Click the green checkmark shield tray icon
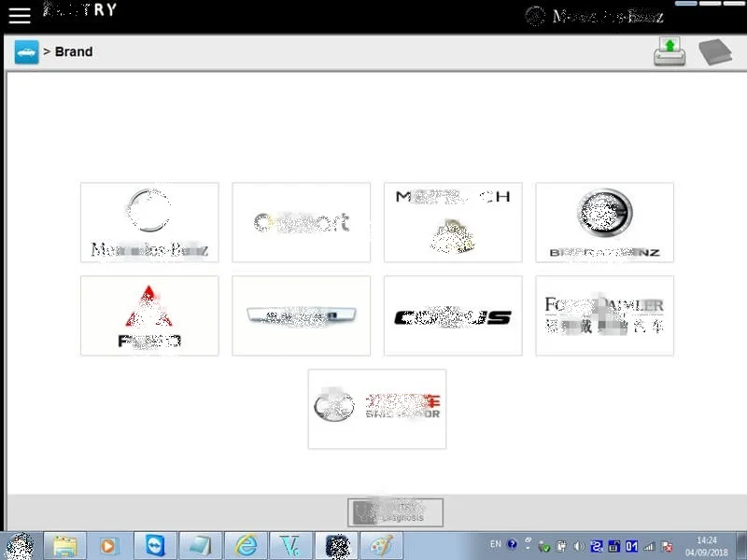Image resolution: width=747 pixels, height=560 pixels. click(544, 547)
